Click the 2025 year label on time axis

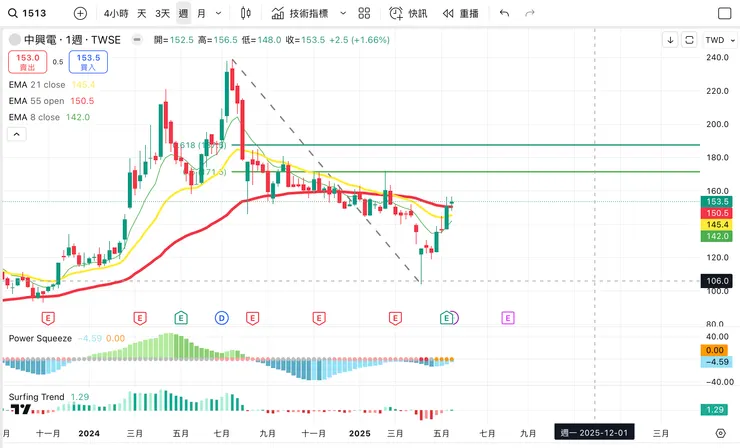[360, 433]
